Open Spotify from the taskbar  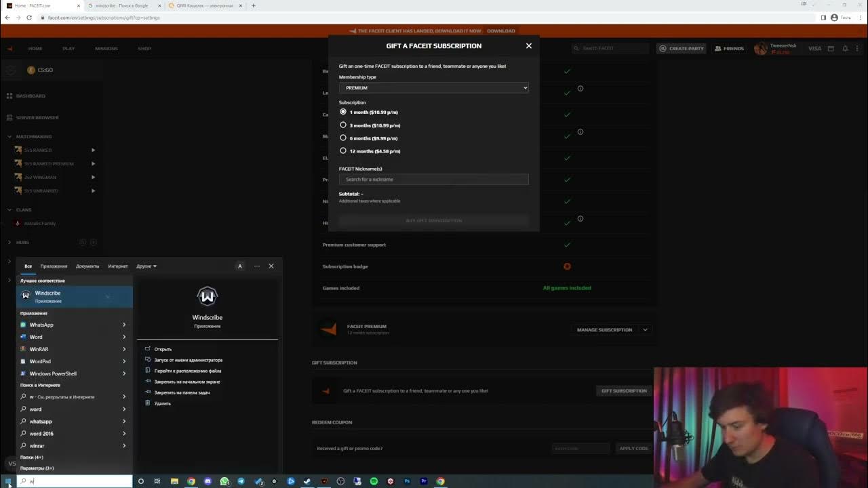[374, 482]
